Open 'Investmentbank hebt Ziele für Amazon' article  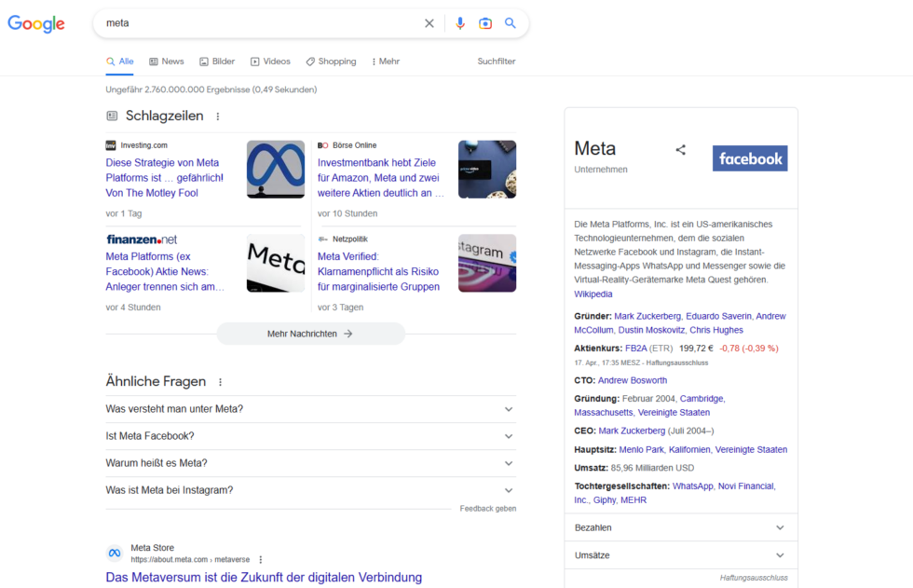coord(380,178)
